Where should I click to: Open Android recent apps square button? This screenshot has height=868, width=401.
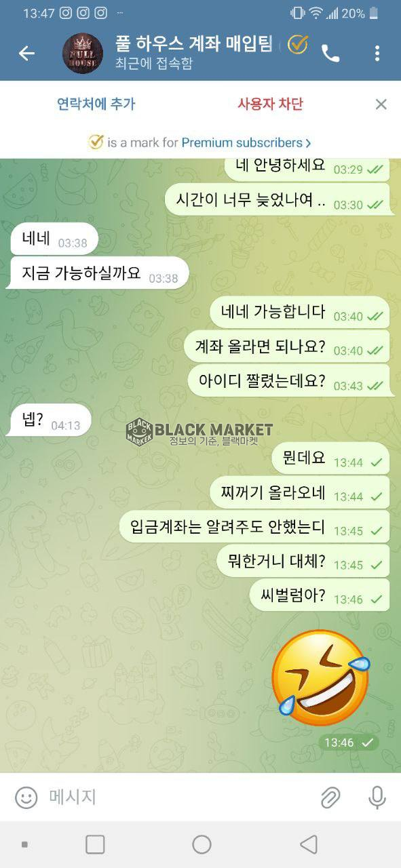[x=95, y=844]
